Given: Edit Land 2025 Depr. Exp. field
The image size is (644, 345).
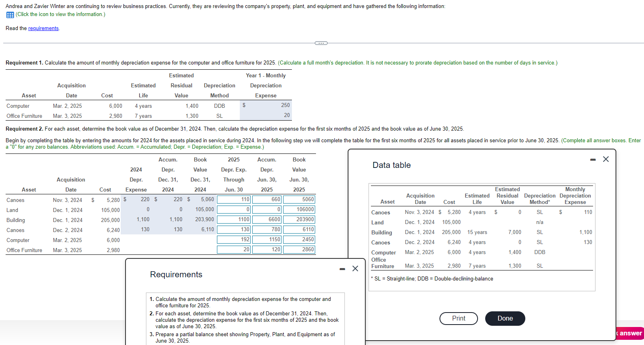Looking at the screenshot, I should coord(234,210).
